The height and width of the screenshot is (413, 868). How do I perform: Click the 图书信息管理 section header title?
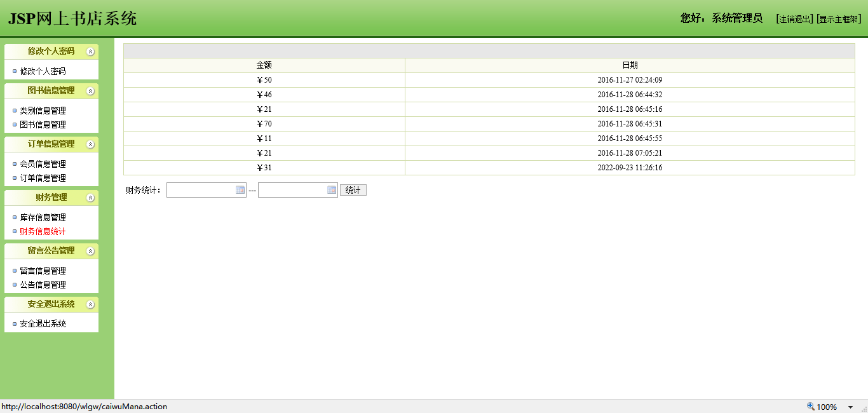click(x=51, y=91)
